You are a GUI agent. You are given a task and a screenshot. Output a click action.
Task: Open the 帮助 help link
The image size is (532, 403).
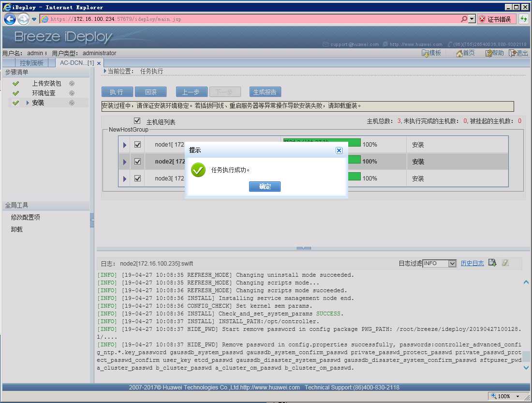[495, 53]
